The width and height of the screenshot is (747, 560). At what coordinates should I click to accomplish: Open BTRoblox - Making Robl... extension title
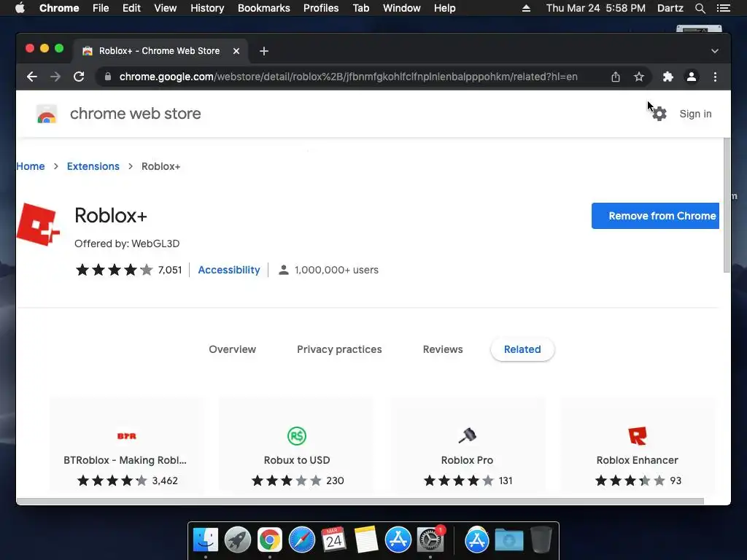(x=125, y=460)
